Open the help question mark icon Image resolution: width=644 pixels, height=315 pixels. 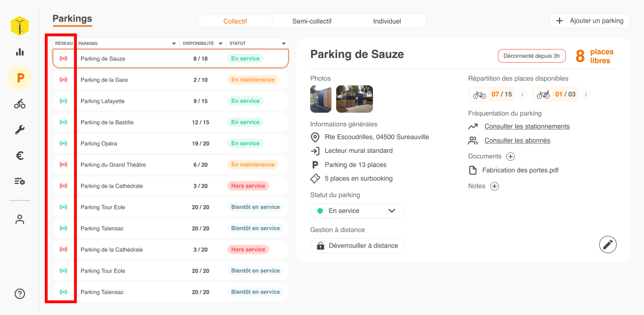pos(20,294)
